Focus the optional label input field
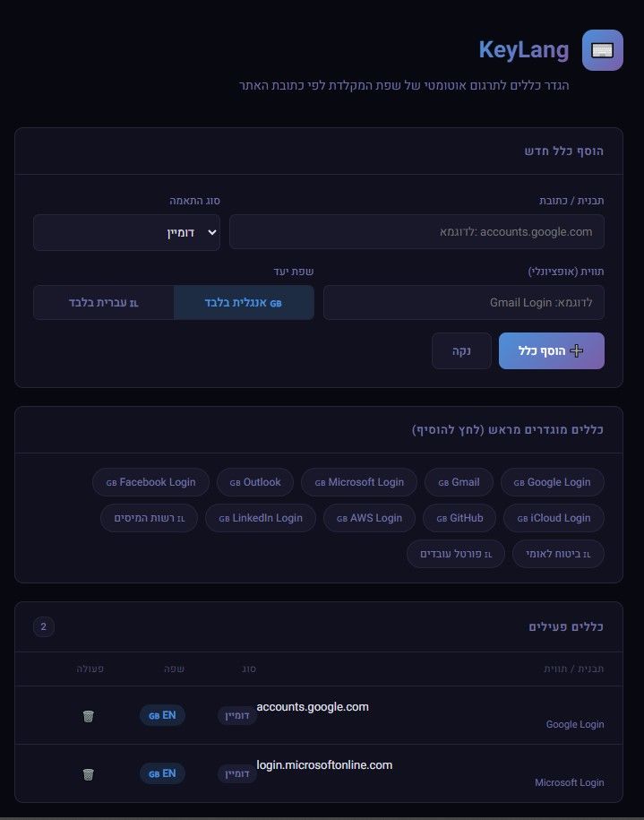The image size is (644, 820). [x=463, y=303]
